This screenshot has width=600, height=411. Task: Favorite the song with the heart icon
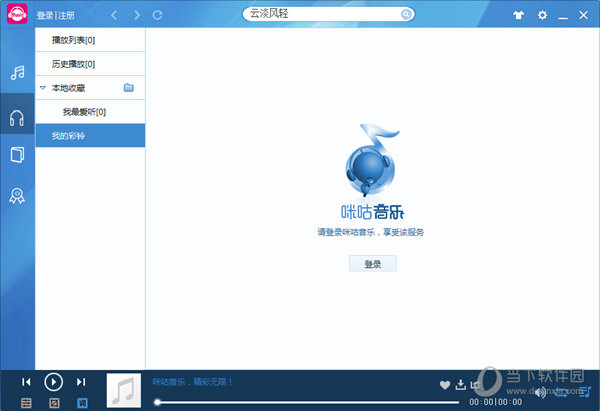click(445, 385)
